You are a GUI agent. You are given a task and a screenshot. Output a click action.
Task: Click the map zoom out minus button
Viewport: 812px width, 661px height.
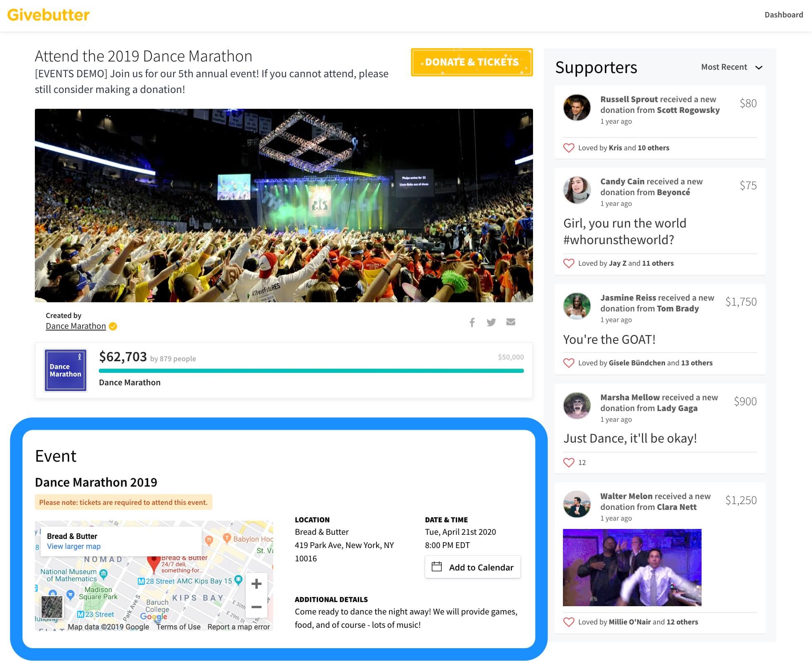pyautogui.click(x=257, y=607)
